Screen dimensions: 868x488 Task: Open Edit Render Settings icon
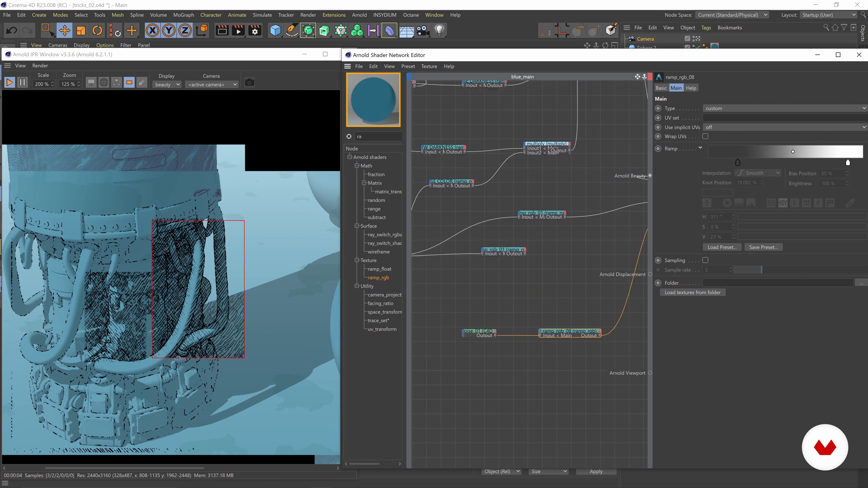(x=255, y=31)
